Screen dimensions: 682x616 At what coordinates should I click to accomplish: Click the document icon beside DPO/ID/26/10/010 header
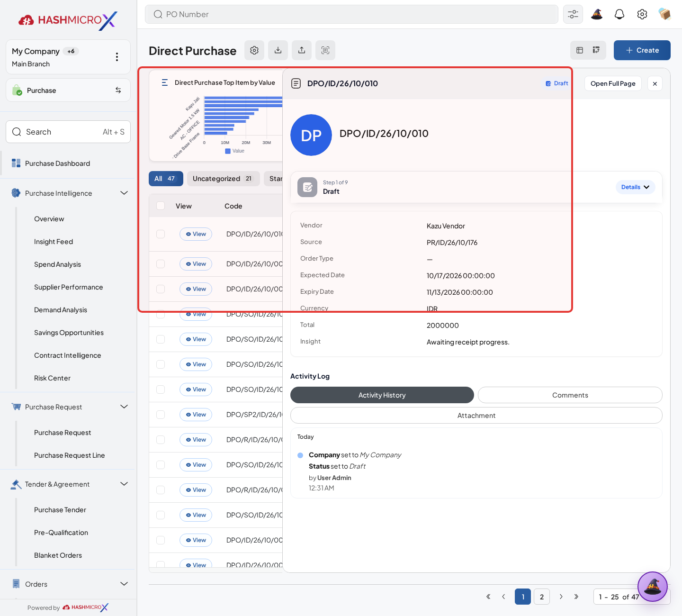(x=296, y=83)
